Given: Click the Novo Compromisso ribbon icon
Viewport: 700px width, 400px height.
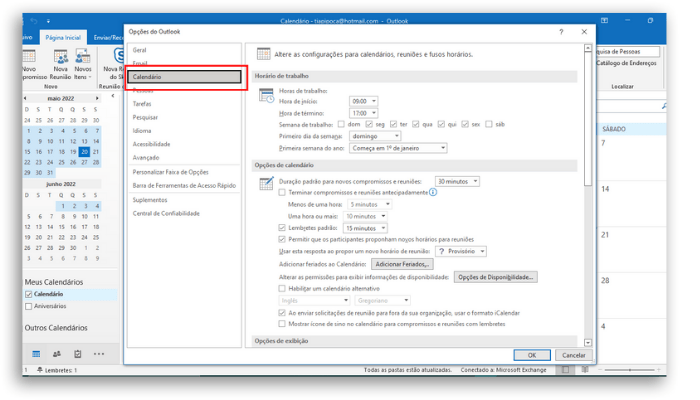Looking at the screenshot, I should 29,57.
